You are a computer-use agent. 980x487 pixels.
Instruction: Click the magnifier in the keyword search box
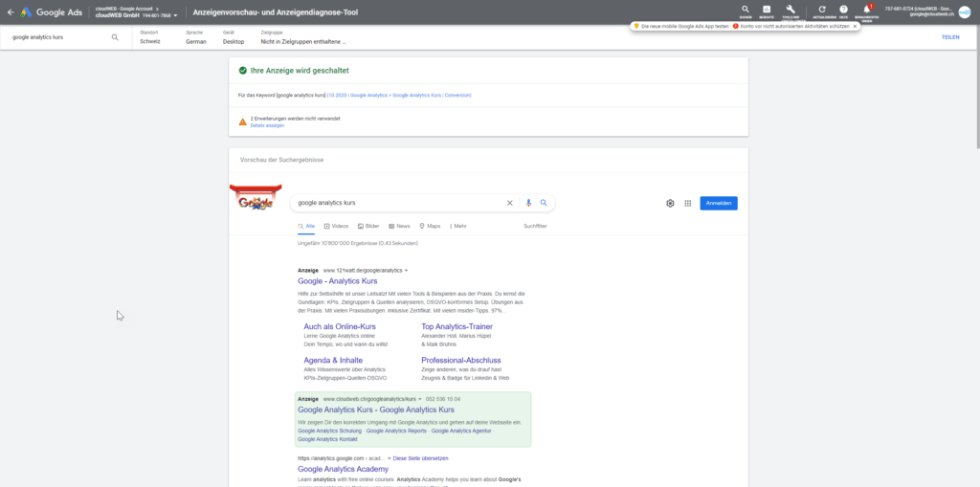pos(115,37)
